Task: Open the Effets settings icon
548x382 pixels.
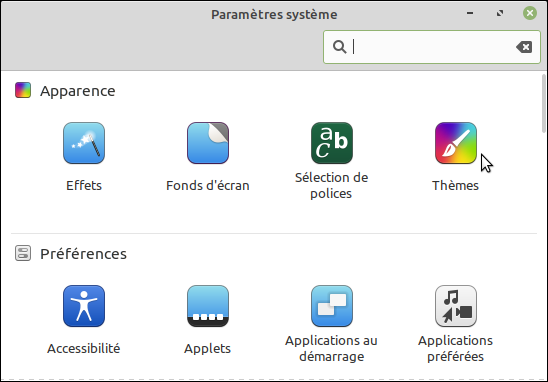Action: [84, 143]
